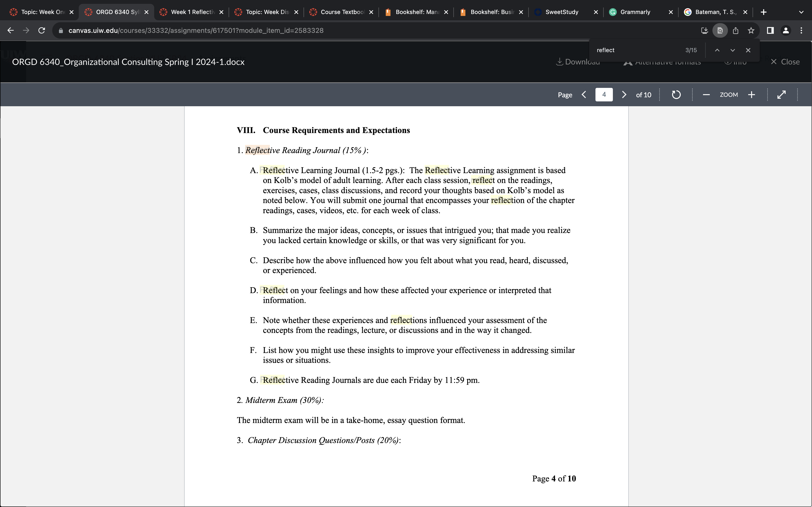
Task: Expand document viewer to fullscreen
Action: pos(782,95)
